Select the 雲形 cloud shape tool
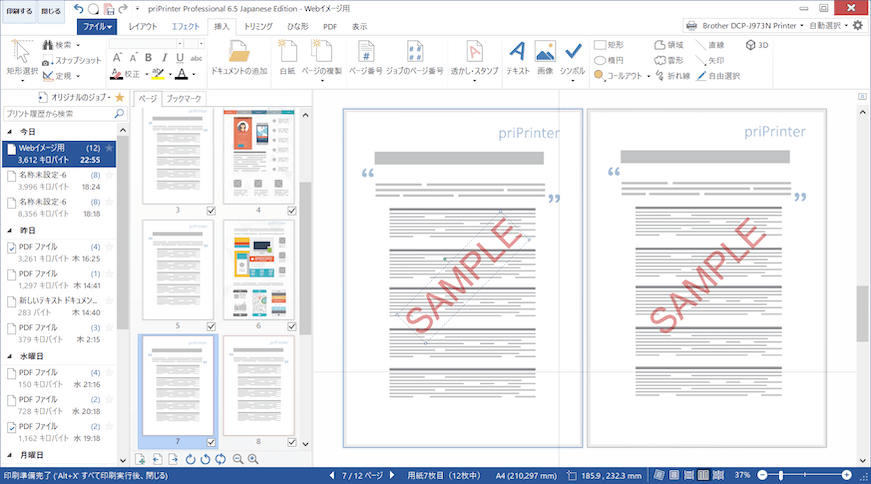Viewport: 871px width, 484px height. [669, 60]
